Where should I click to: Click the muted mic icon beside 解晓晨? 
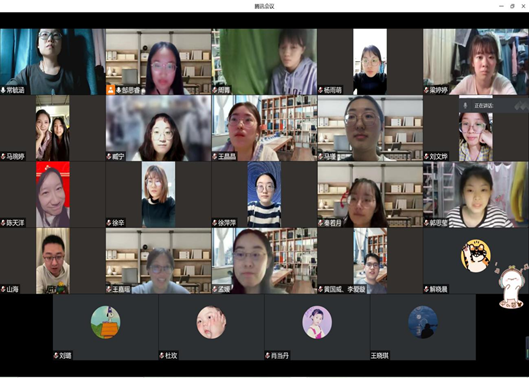(426, 289)
